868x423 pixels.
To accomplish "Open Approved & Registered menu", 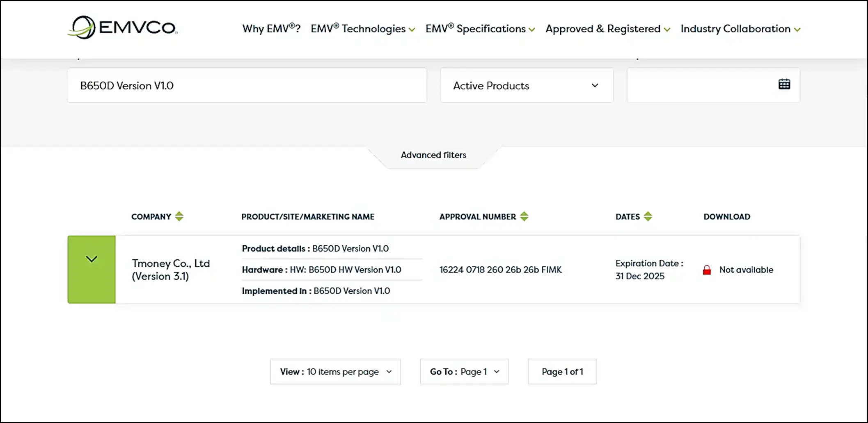I will tap(608, 29).
